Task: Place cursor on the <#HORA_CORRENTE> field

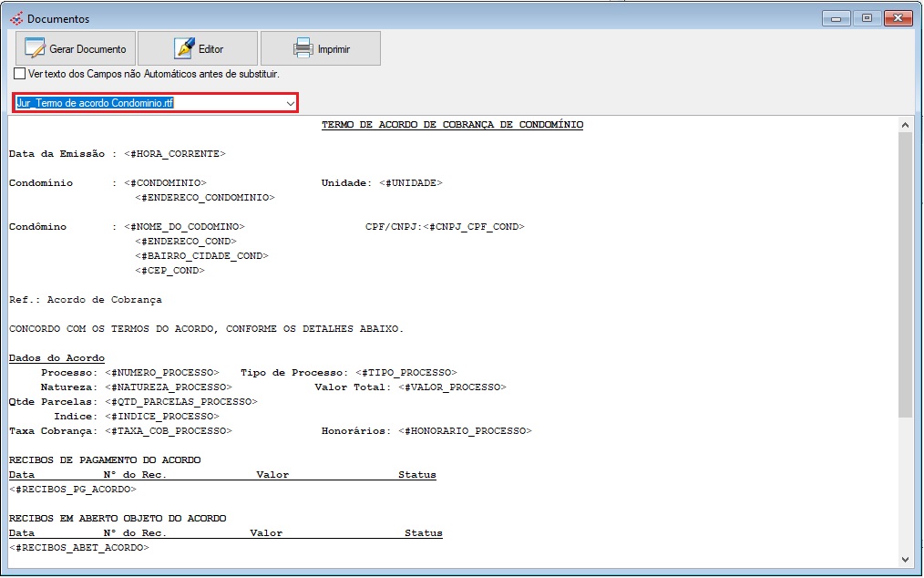Action: click(175, 154)
